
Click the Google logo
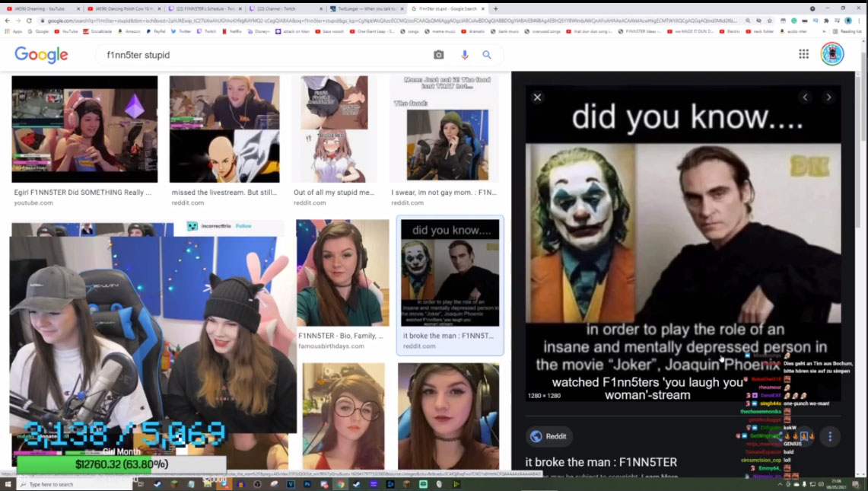point(42,55)
